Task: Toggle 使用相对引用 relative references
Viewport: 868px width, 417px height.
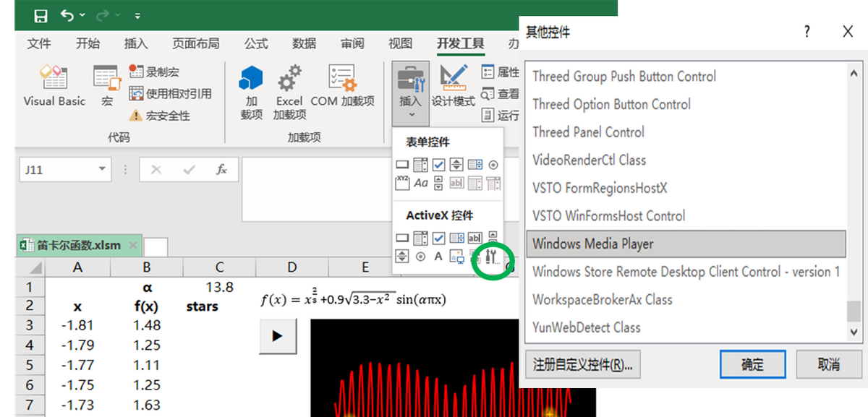Action: point(171,93)
